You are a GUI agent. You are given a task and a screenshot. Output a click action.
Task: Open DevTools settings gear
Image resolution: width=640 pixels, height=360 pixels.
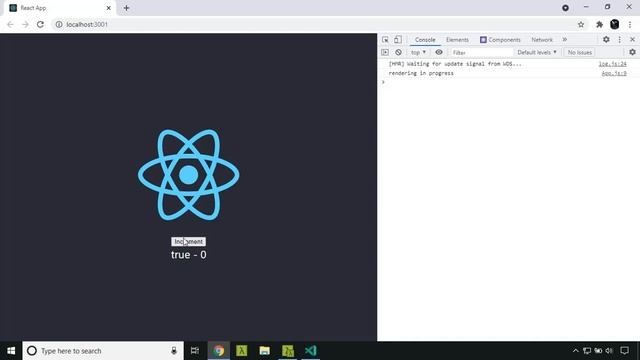pos(606,40)
